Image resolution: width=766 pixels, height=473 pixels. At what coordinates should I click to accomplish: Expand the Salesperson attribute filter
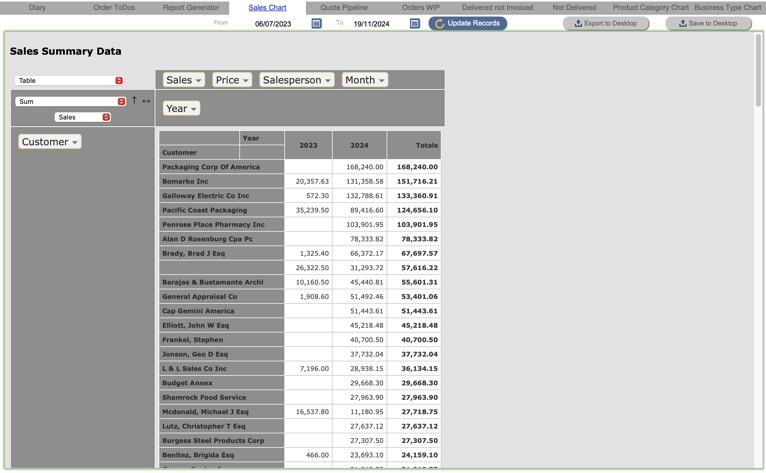(297, 80)
